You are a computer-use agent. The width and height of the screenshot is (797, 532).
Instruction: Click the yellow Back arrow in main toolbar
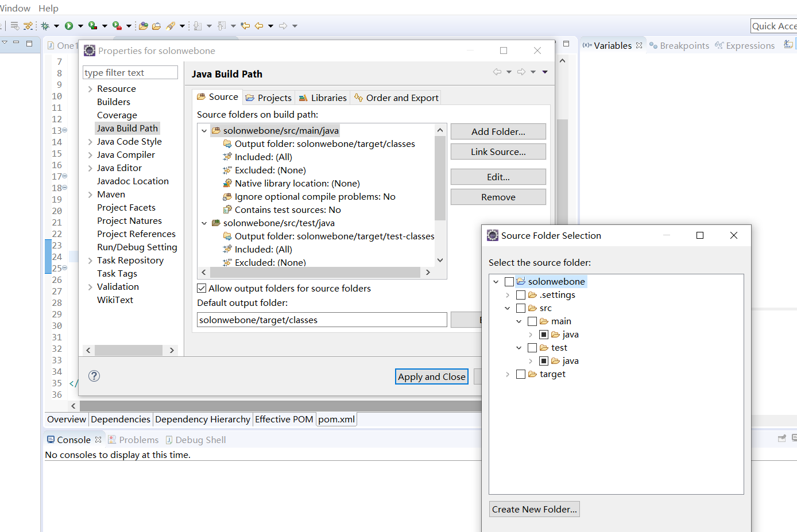click(259, 26)
